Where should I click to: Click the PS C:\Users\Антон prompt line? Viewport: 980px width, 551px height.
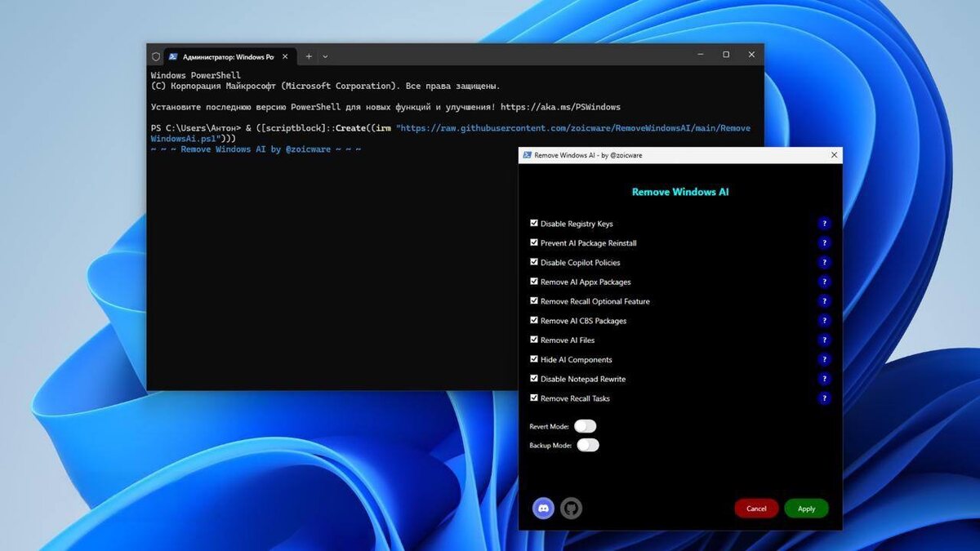click(451, 133)
